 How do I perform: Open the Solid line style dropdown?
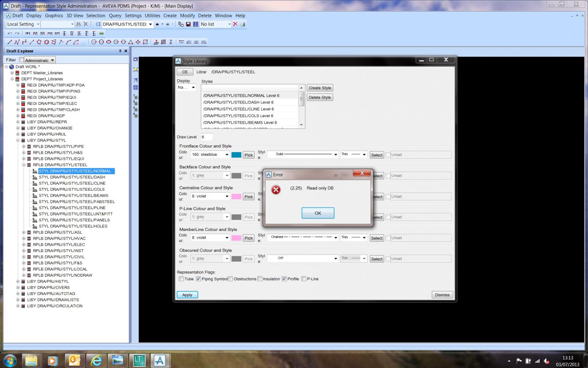tap(336, 155)
